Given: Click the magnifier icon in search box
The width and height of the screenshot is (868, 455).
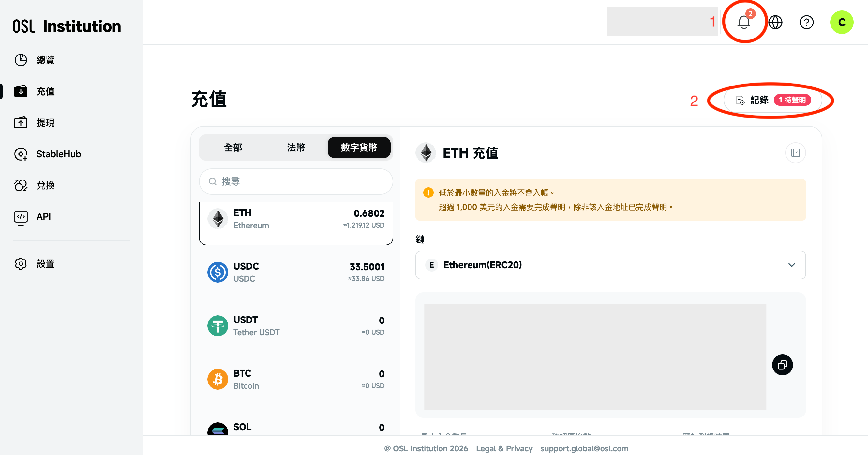Looking at the screenshot, I should click(x=213, y=181).
